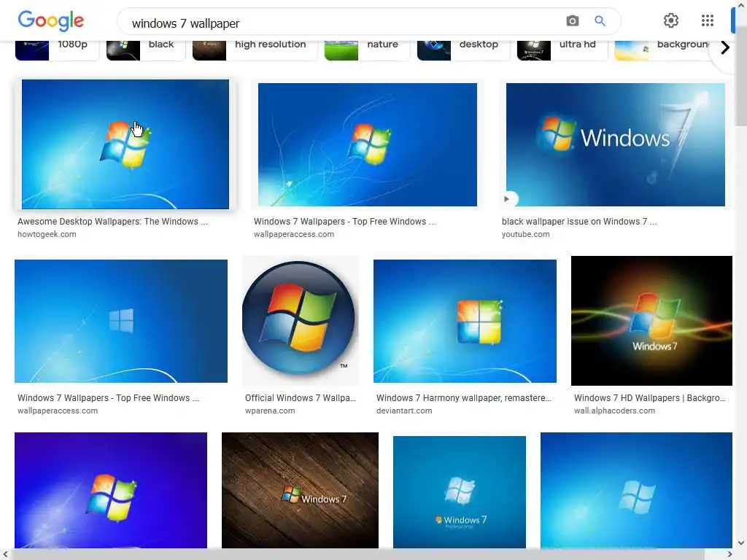
Task: Open the Google apps grid icon
Action: 708,20
